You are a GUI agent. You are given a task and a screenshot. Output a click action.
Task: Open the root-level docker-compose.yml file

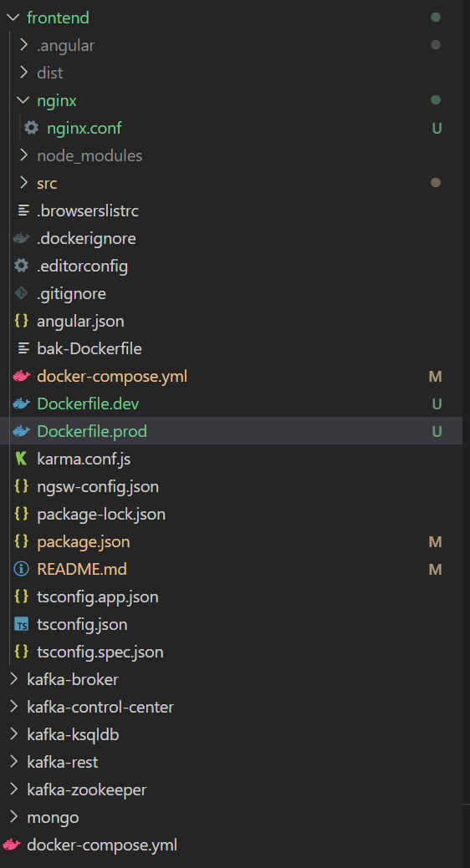[102, 845]
